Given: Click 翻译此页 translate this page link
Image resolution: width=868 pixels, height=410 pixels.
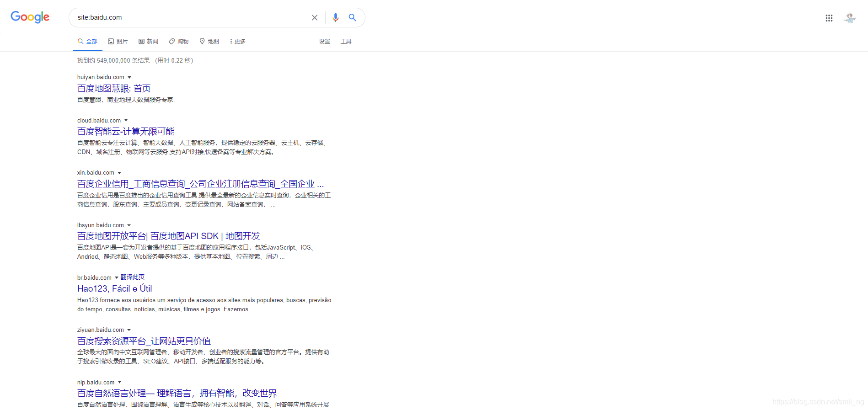Looking at the screenshot, I should [133, 277].
